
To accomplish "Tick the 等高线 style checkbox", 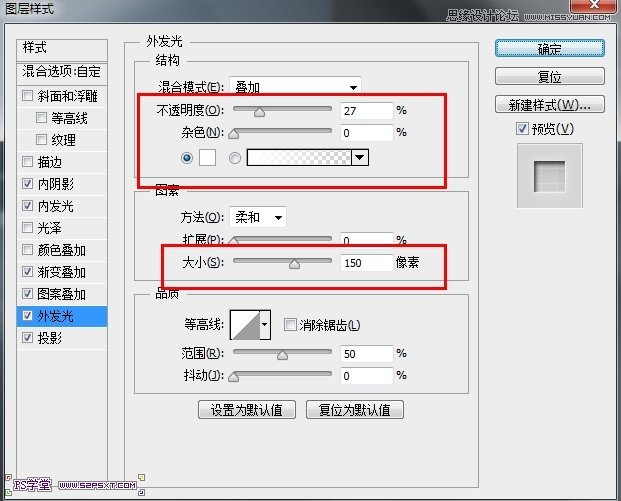I will [41, 118].
